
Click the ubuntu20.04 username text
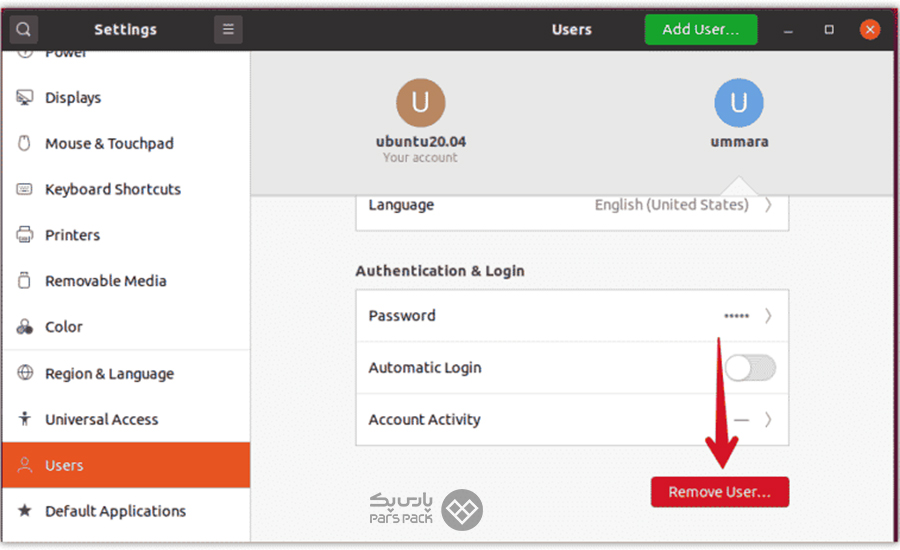(x=421, y=142)
